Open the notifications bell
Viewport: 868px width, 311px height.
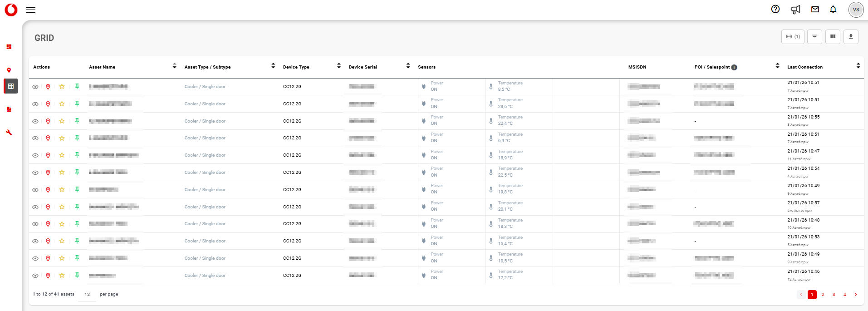[x=833, y=10]
